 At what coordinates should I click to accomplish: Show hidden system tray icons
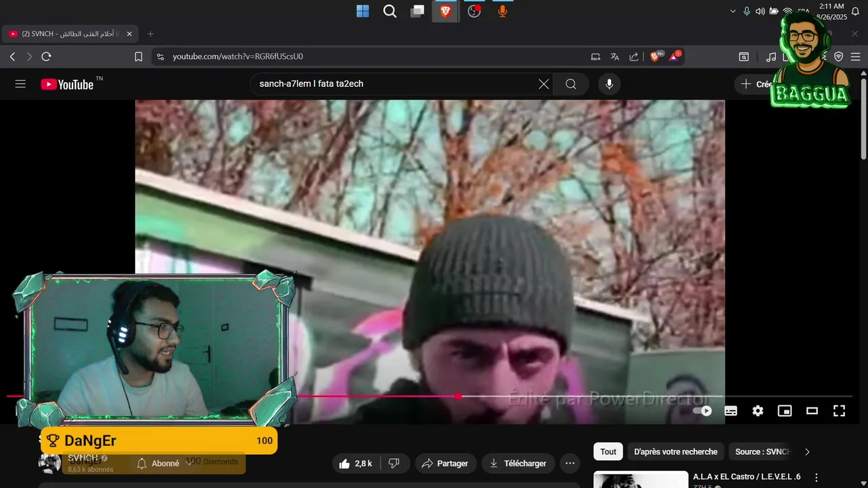tap(732, 12)
